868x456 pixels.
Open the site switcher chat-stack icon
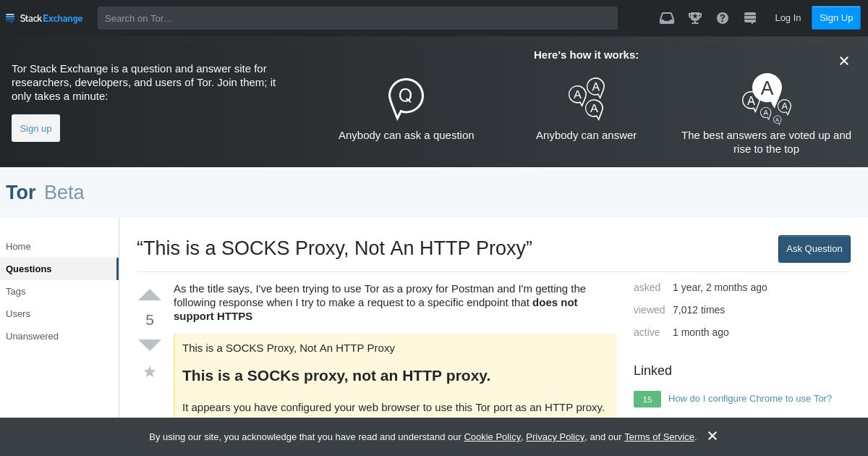tap(750, 18)
